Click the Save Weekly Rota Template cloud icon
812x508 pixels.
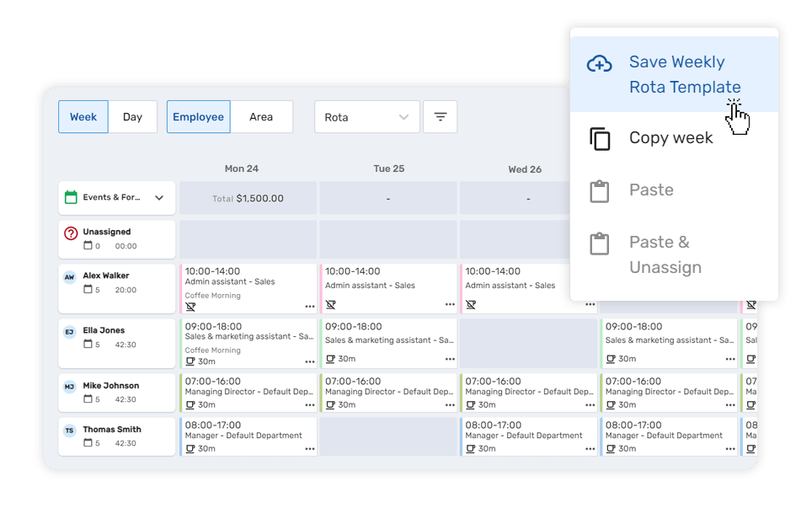598,62
